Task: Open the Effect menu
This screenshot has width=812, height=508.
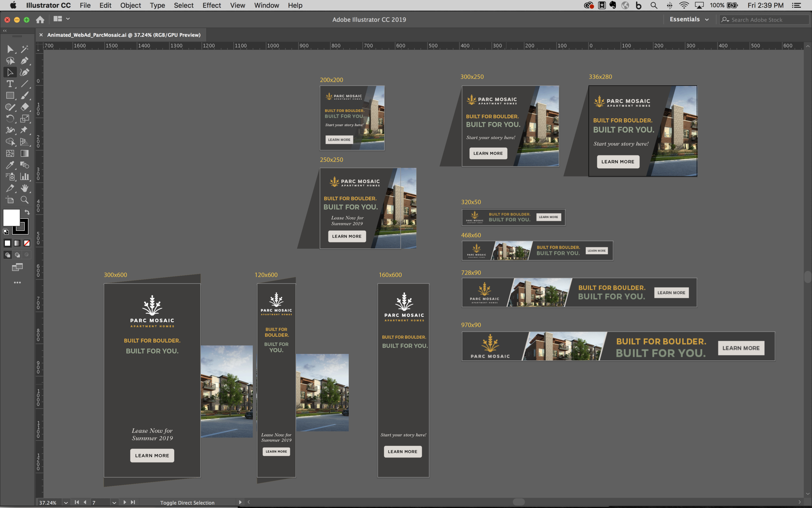Action: (x=211, y=6)
